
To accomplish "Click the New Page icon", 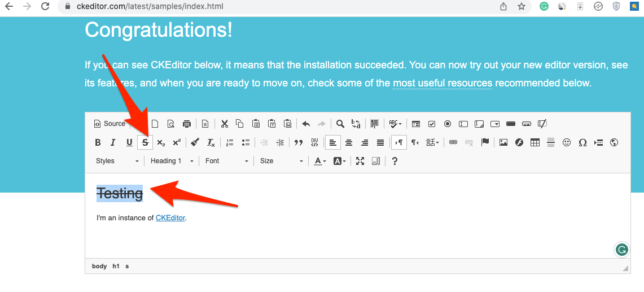I will click(x=155, y=123).
